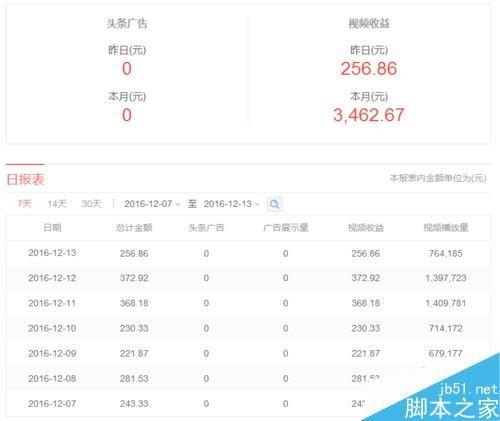Click yesterday's video revenue 256.86 summary
Image resolution: width=500 pixels, height=421 pixels.
tap(369, 69)
